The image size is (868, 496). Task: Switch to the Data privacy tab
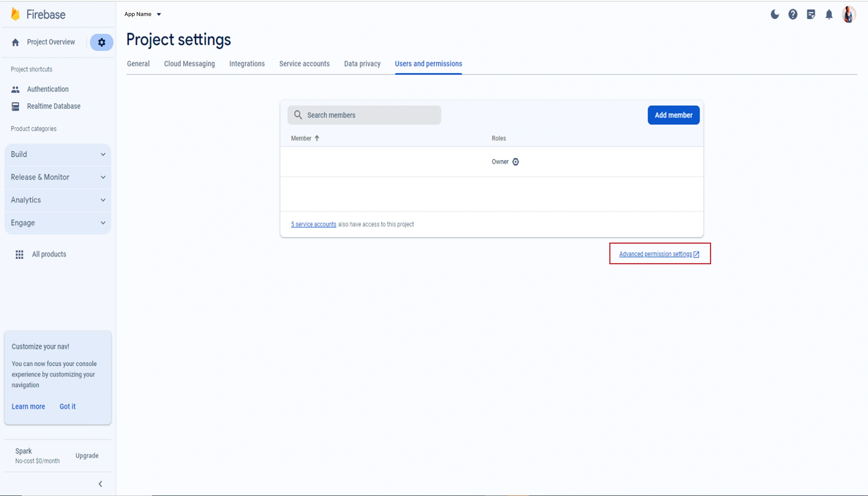click(x=362, y=64)
